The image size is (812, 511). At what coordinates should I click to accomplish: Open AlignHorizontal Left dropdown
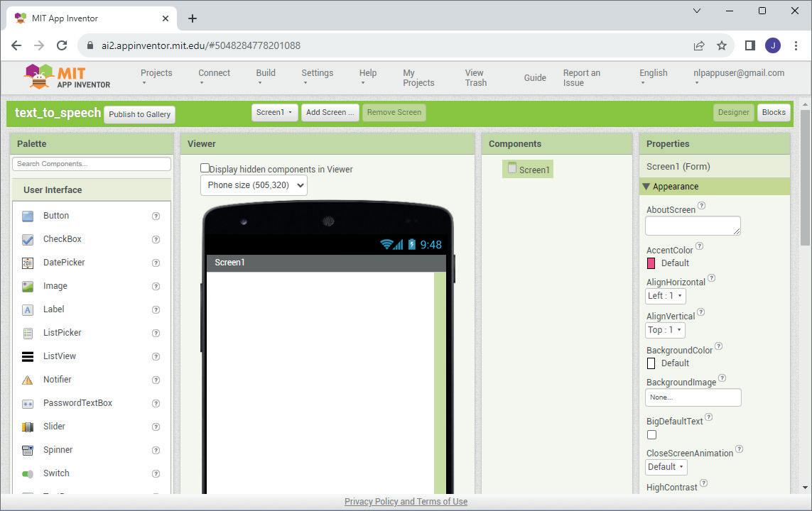(666, 296)
